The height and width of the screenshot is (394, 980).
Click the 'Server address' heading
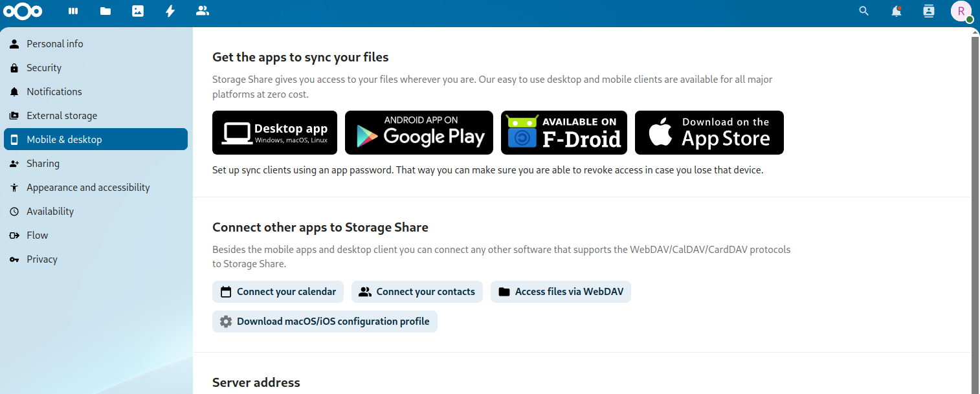pyautogui.click(x=256, y=382)
